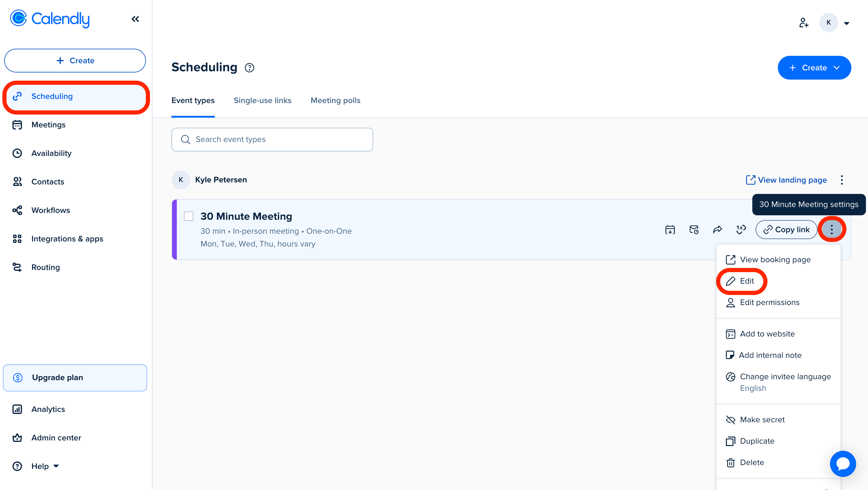Open the chat support bubble
The image size is (868, 490).
tap(842, 464)
